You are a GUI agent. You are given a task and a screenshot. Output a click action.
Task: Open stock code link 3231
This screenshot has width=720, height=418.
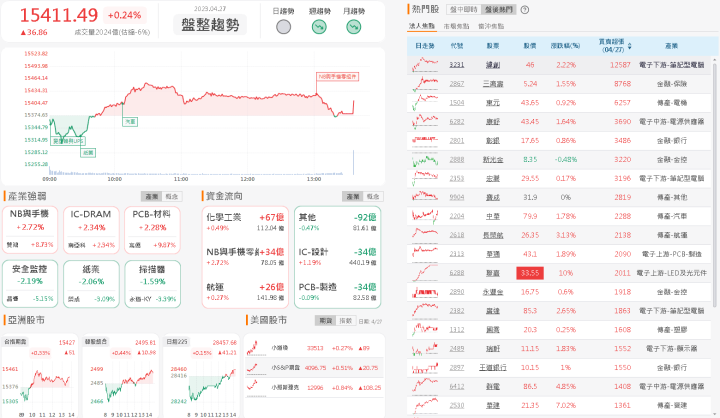click(x=456, y=65)
